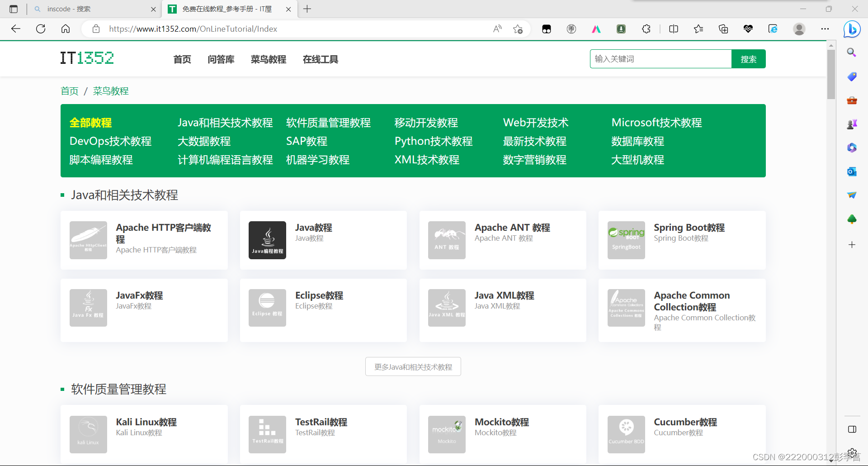Image resolution: width=868 pixels, height=466 pixels.
Task: Select Java和相关技术教程 in green category panel
Action: coord(225,123)
